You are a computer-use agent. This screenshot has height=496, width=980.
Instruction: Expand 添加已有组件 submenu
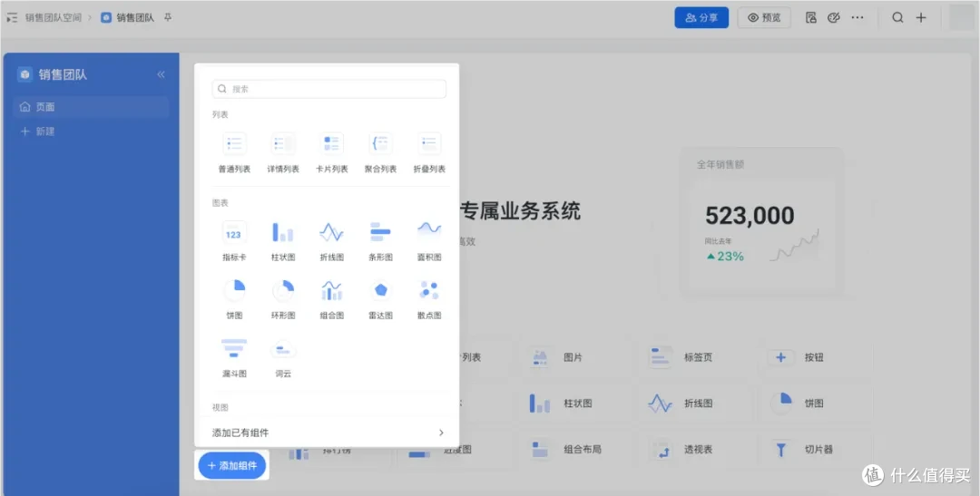(x=328, y=433)
